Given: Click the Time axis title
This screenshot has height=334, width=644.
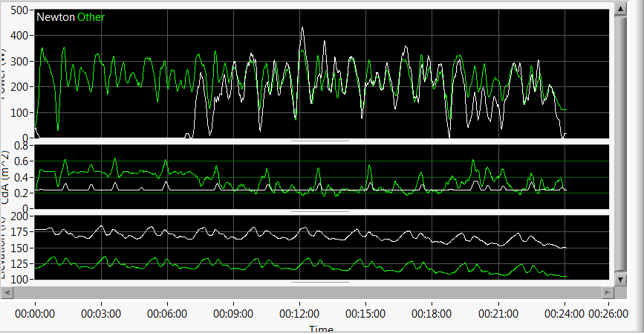Looking at the screenshot, I should [x=322, y=329].
